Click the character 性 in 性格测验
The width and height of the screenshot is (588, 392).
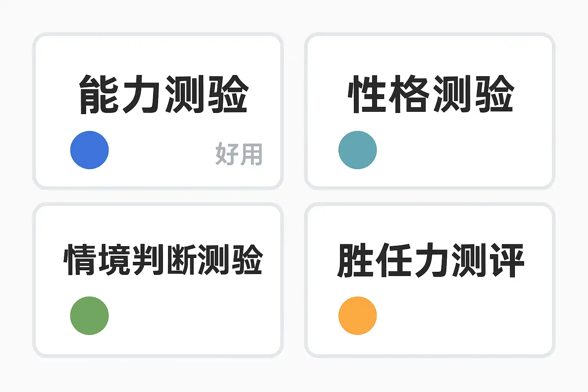point(366,94)
